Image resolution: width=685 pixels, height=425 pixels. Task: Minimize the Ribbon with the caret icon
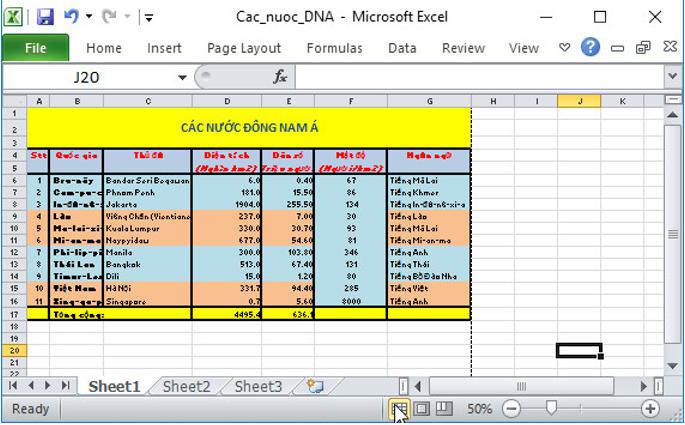coord(565,47)
